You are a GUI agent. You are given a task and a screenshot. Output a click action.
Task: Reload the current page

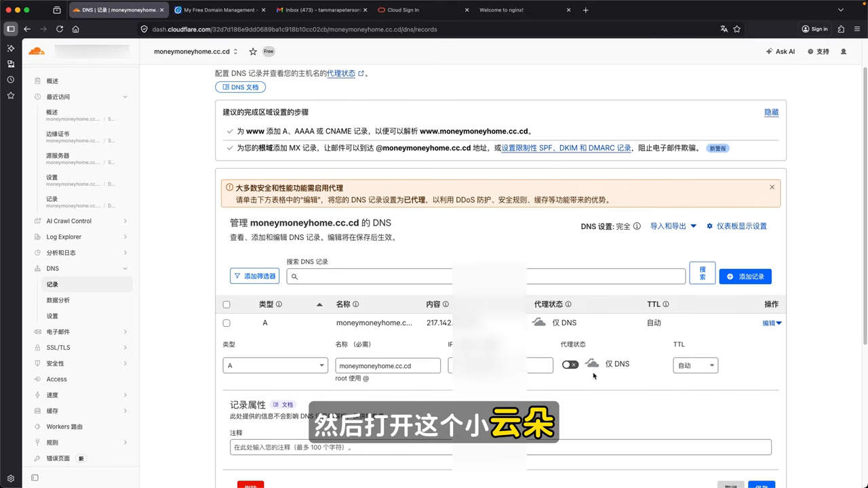60,29
